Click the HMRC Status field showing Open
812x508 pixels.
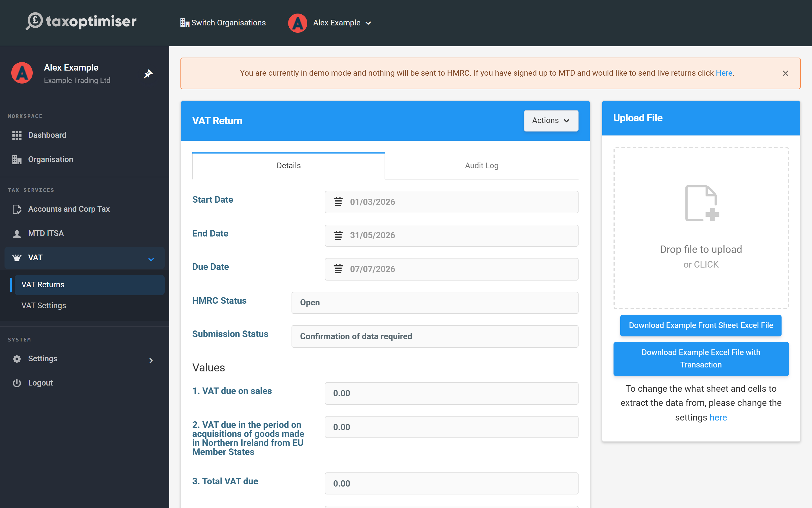coord(435,303)
